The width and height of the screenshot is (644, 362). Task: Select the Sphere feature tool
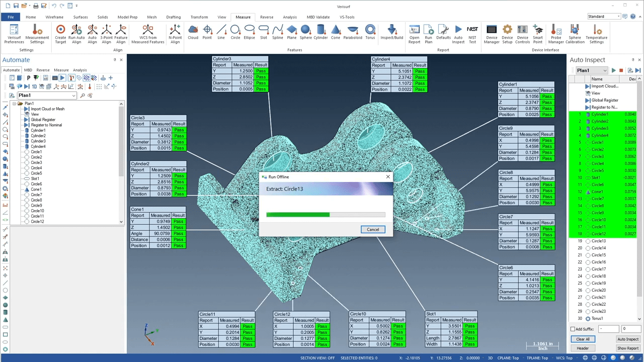306,32
